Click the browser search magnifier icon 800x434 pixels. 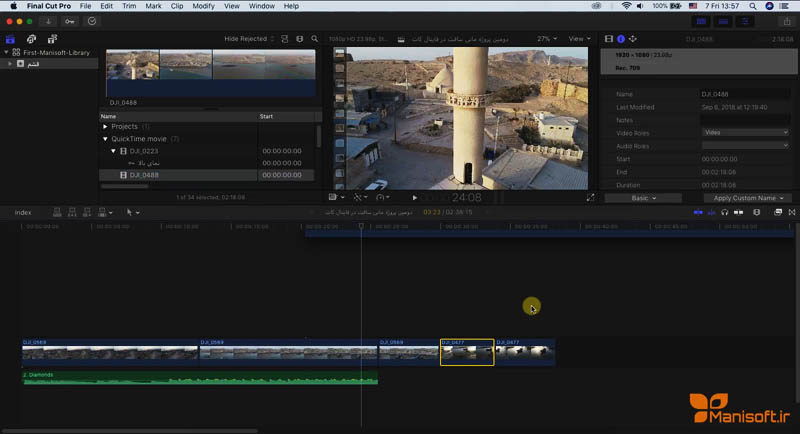315,39
